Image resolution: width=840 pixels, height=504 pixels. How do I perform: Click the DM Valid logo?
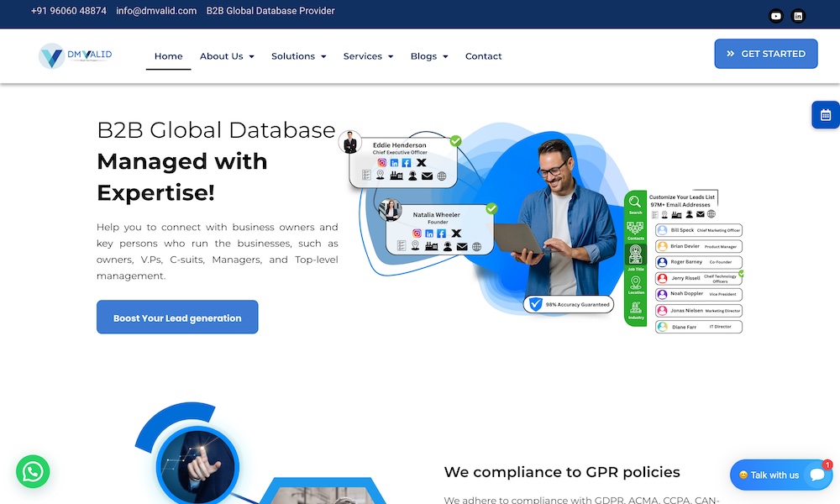76,55
